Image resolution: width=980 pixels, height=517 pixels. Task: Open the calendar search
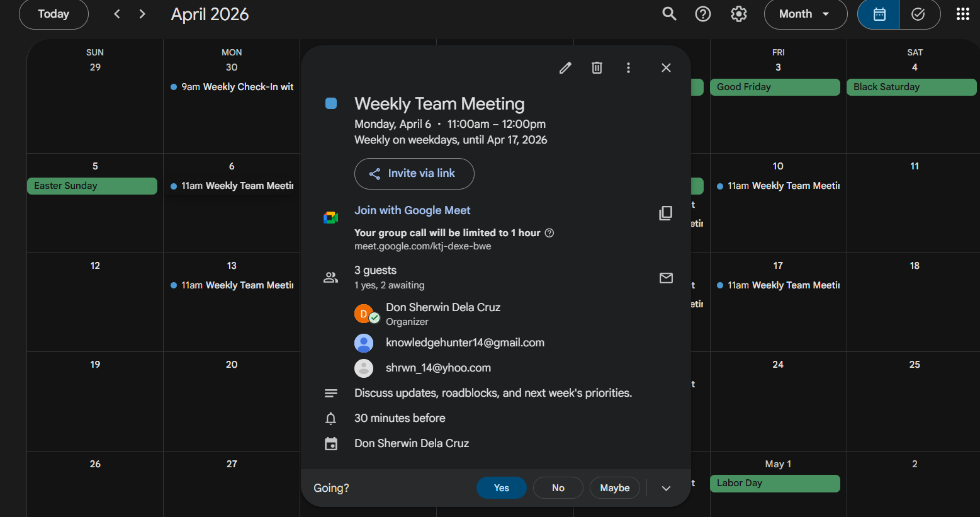669,14
